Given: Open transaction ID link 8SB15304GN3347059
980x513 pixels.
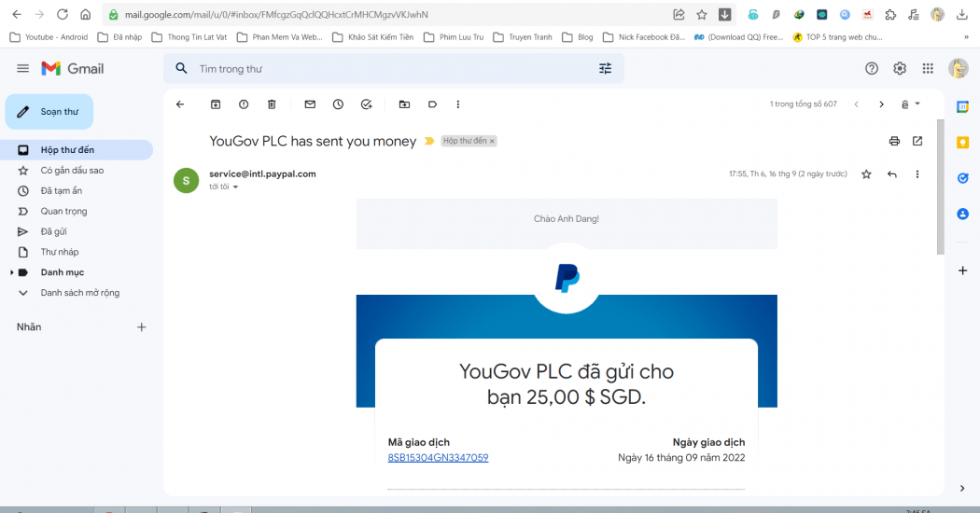Looking at the screenshot, I should coord(438,457).
